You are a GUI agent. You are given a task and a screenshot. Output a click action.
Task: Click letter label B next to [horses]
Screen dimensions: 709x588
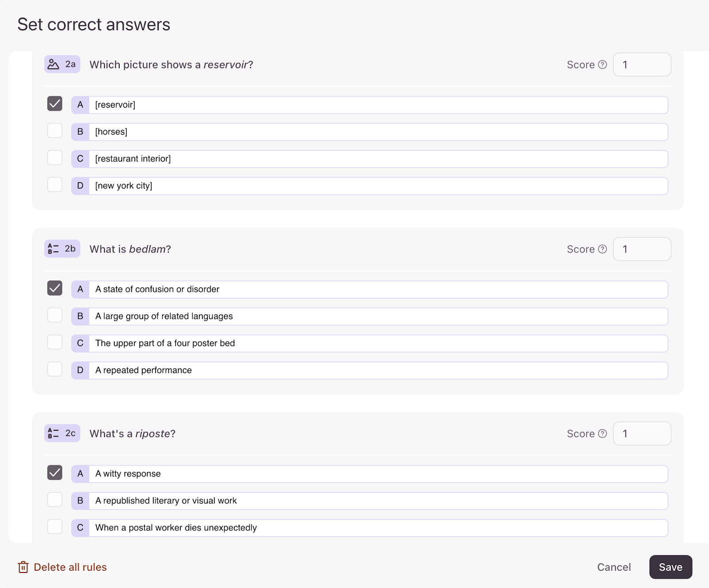pos(80,132)
